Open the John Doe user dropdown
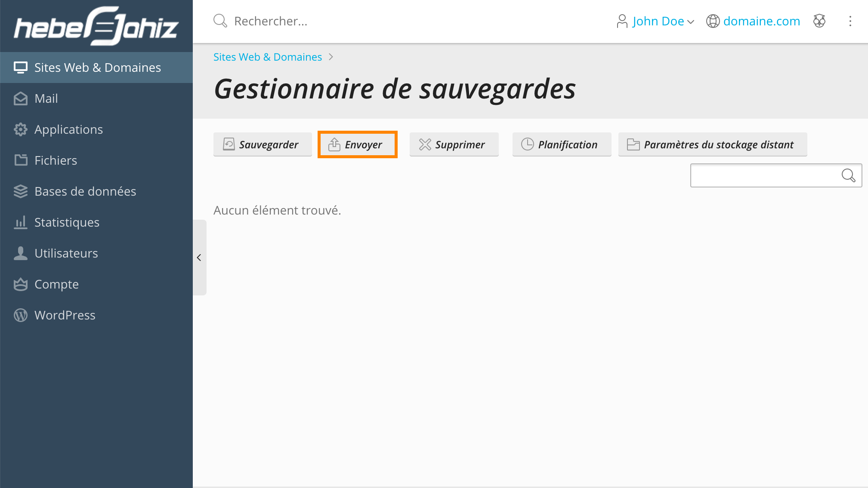 click(x=663, y=21)
